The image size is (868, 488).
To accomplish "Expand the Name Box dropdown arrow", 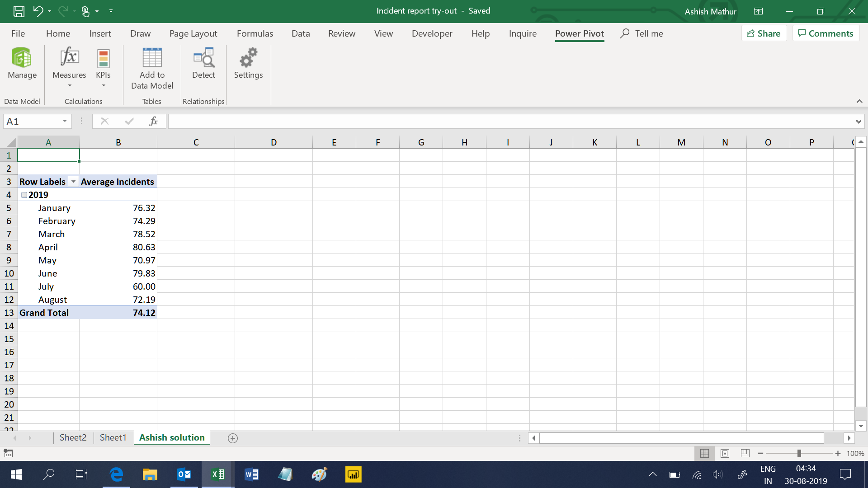I will click(65, 121).
